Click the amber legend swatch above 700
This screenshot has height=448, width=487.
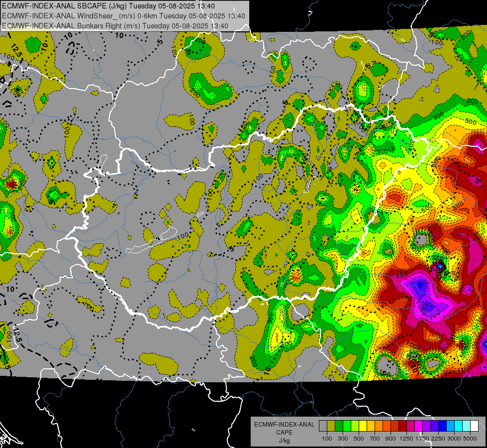click(371, 426)
